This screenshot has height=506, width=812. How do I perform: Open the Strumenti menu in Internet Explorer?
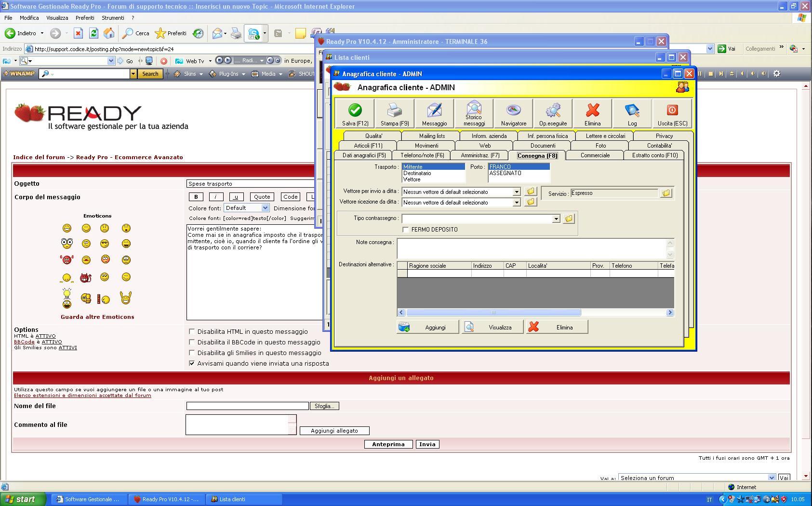coord(113,18)
